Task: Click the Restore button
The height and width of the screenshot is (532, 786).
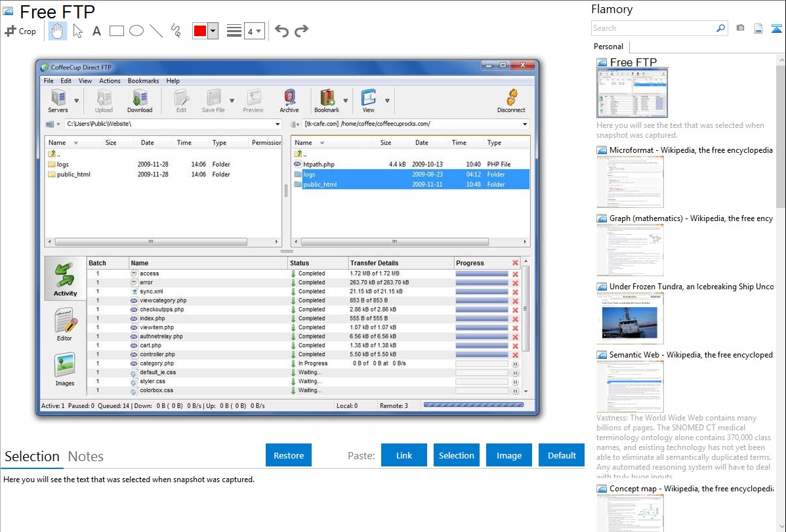Action: (x=289, y=455)
